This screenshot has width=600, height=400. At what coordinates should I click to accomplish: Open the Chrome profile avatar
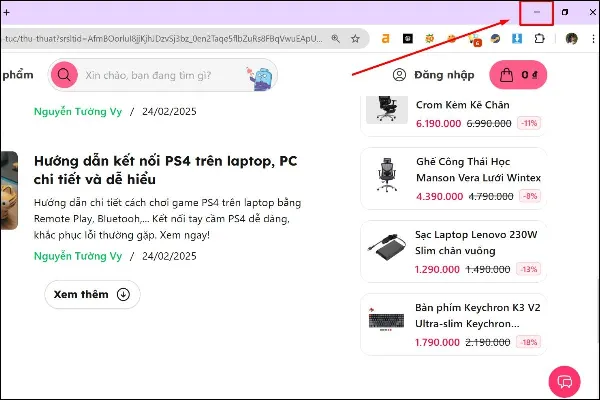[x=572, y=39]
